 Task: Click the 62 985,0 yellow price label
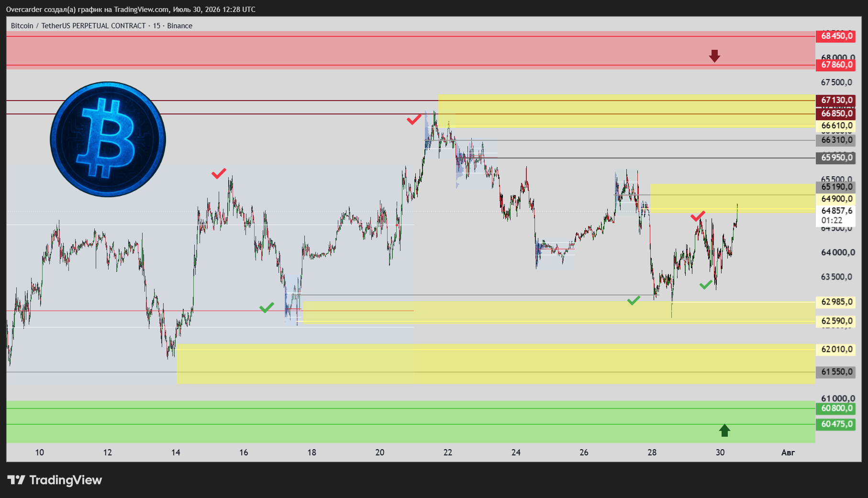click(836, 302)
